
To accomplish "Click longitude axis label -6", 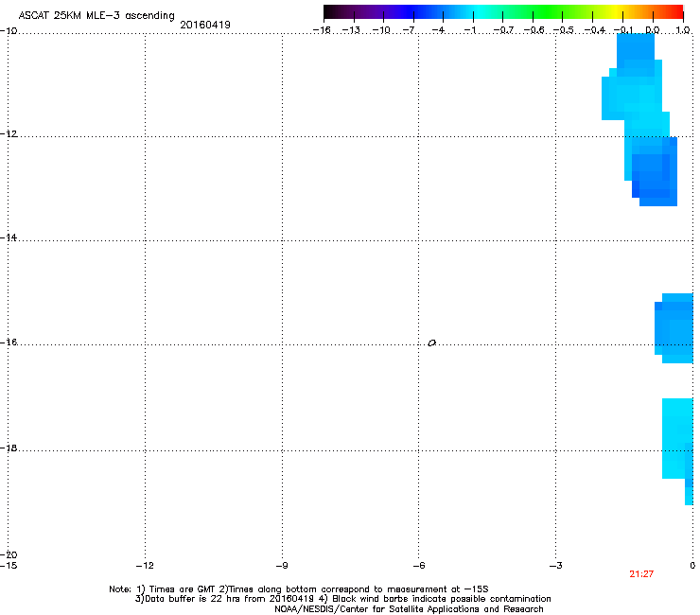I will (419, 566).
